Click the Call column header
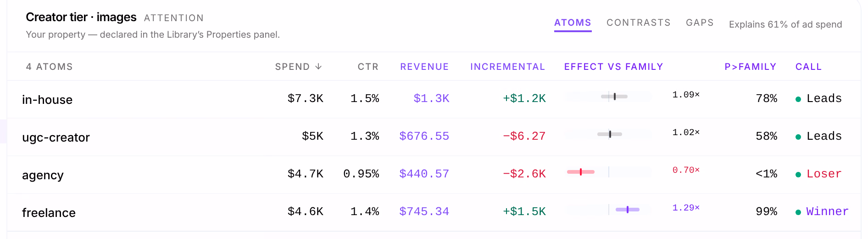Image resolution: width=868 pixels, height=239 pixels. point(808,67)
